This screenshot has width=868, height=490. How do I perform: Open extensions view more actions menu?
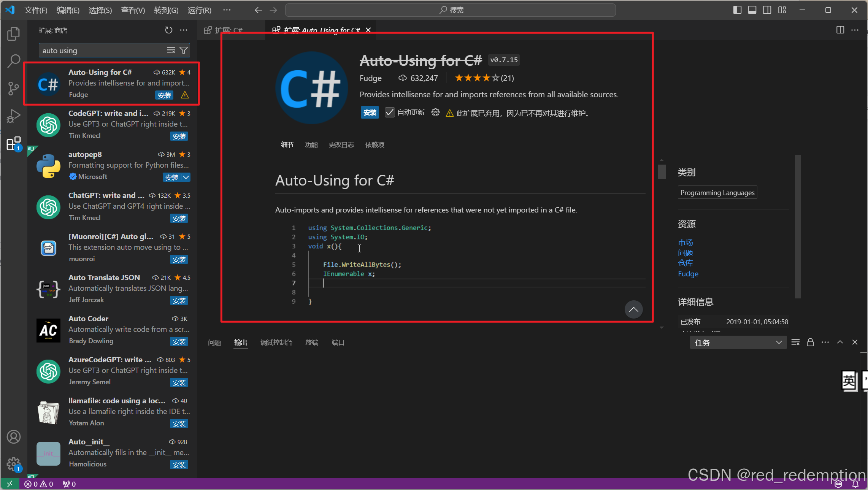click(184, 30)
